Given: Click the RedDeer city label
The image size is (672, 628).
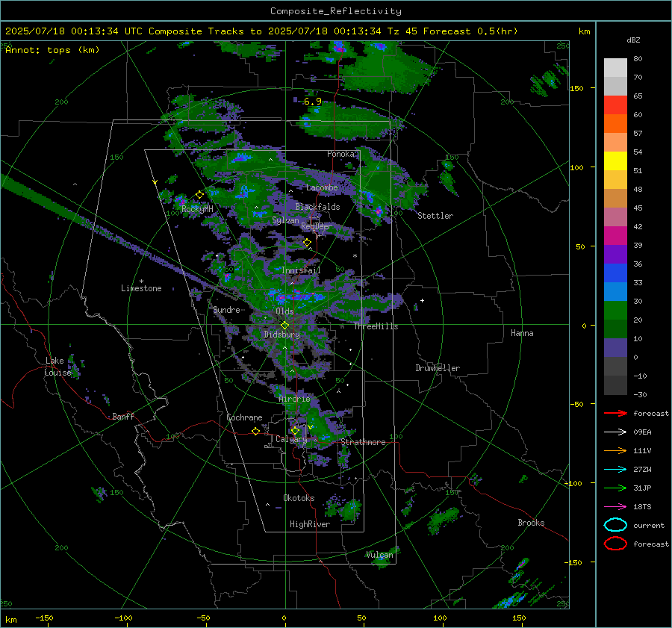Looking at the screenshot, I should tap(317, 226).
